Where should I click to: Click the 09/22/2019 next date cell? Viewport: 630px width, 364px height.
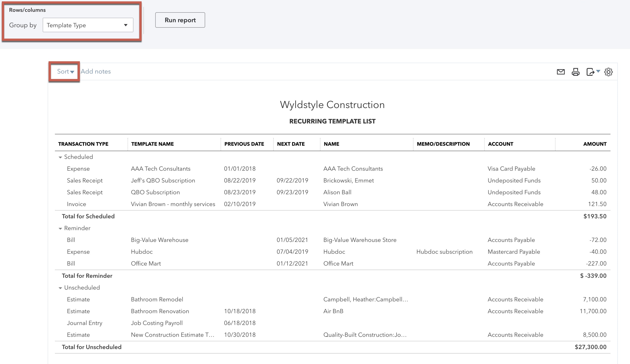click(292, 180)
